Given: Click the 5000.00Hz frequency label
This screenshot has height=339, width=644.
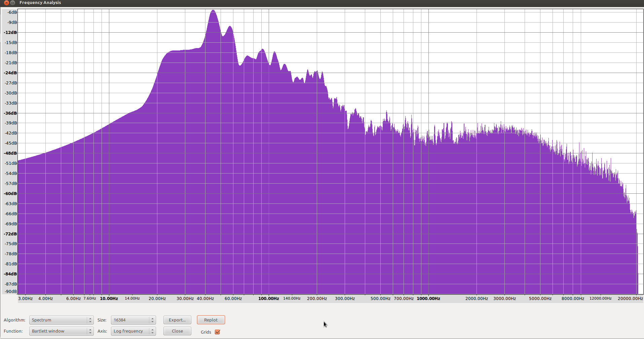Looking at the screenshot, I should point(540,298).
